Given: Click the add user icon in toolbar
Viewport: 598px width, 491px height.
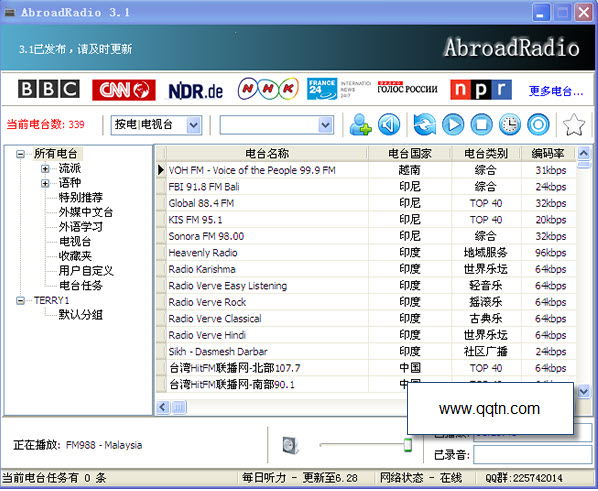Looking at the screenshot, I should (x=360, y=124).
